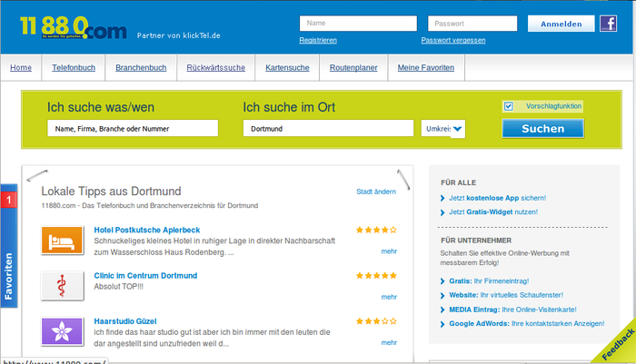Screen dimensions: 636x364
Task: Open 'Website: Ihr virtuelles Schaufenster!' link
Action: tap(506, 295)
